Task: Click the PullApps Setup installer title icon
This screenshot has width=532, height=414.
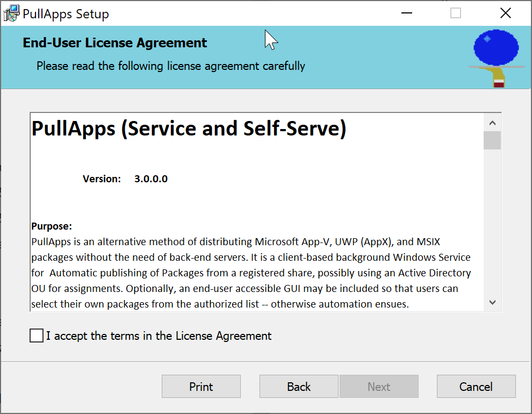Action: 11,13
